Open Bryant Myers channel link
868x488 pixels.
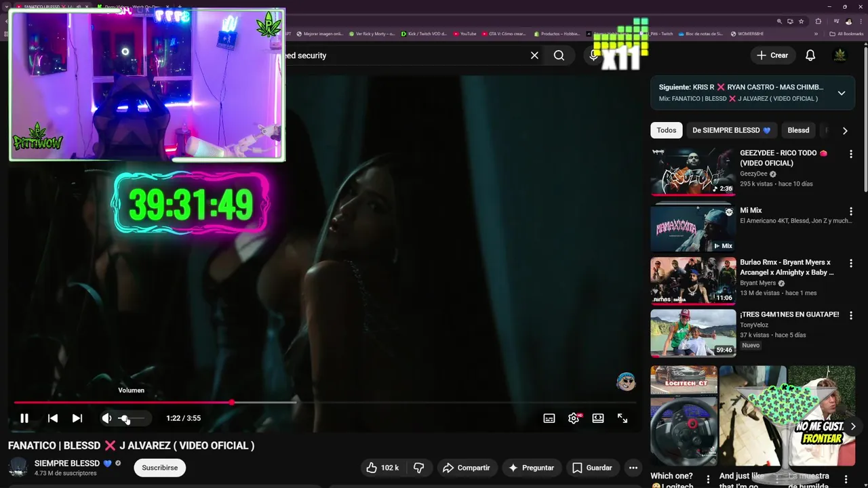click(757, 283)
